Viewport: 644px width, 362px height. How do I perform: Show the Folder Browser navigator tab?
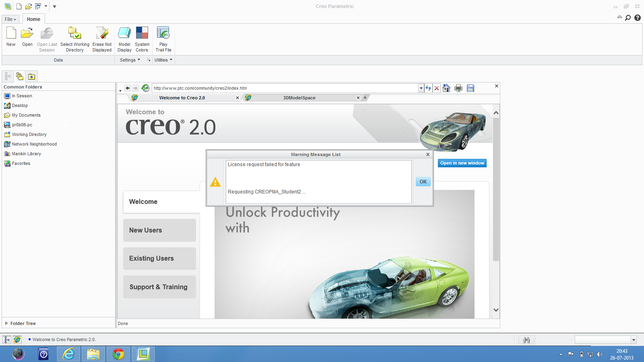tap(20, 76)
